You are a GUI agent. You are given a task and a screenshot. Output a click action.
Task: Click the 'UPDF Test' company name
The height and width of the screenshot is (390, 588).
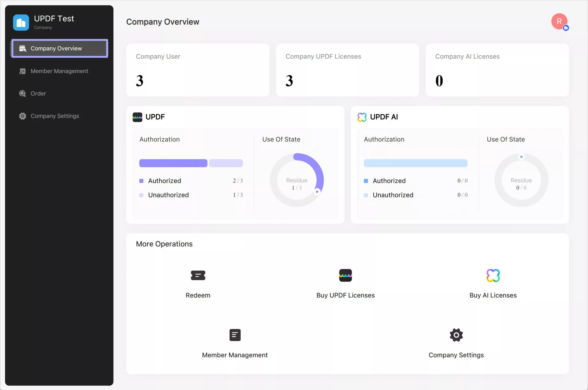click(x=54, y=19)
